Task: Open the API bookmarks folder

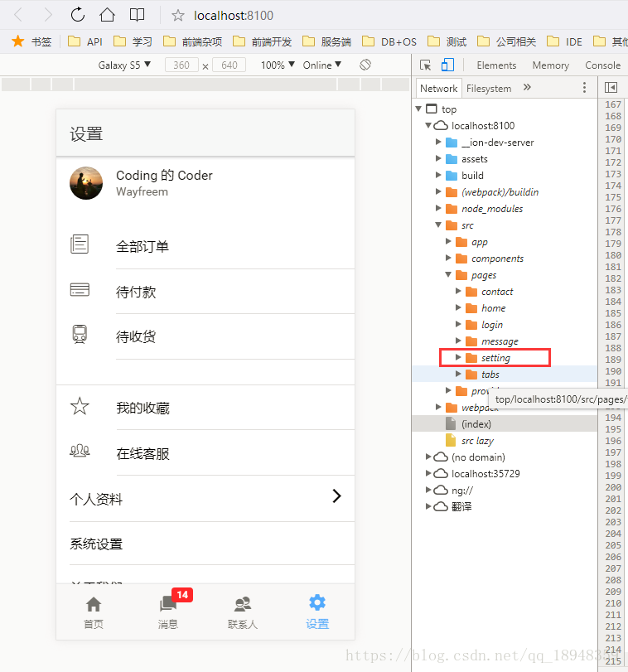Action: coord(85,41)
